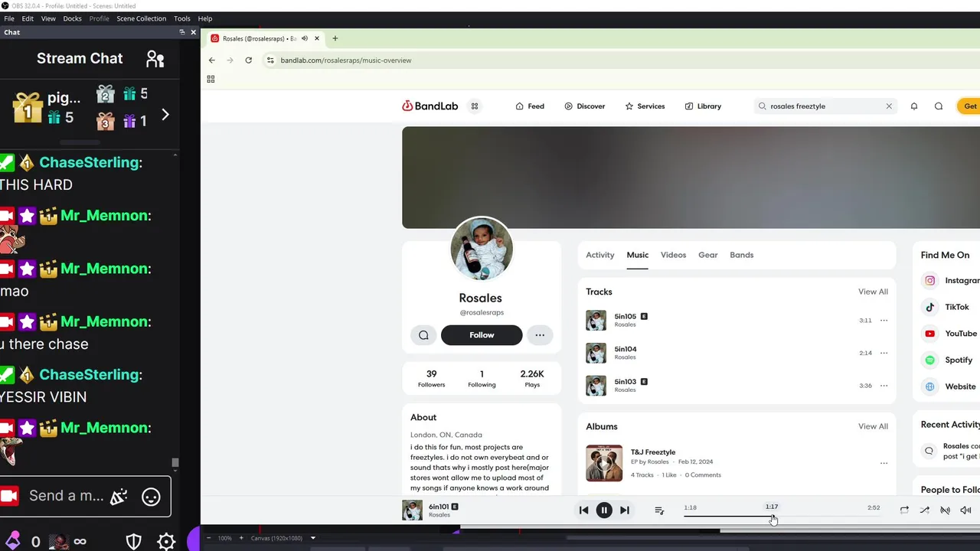Click the browser address bar URL
This screenshot has width=980, height=551.
[346, 60]
